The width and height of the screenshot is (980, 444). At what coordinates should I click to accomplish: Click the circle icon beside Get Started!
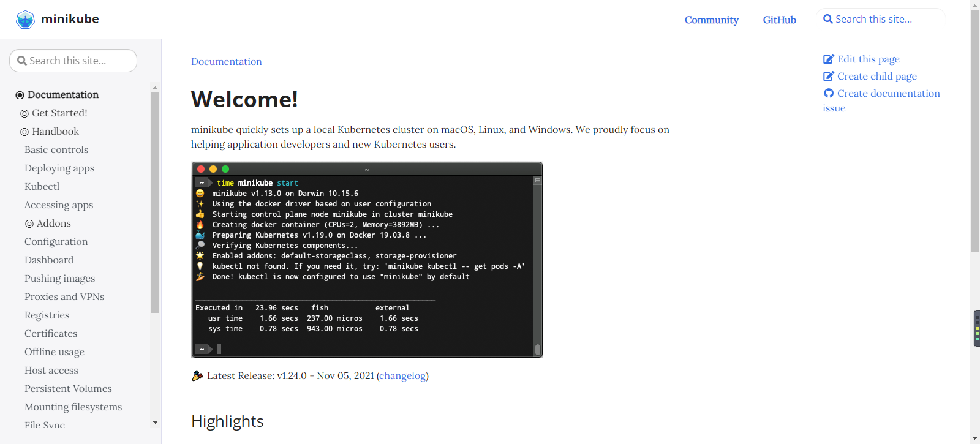pos(24,113)
